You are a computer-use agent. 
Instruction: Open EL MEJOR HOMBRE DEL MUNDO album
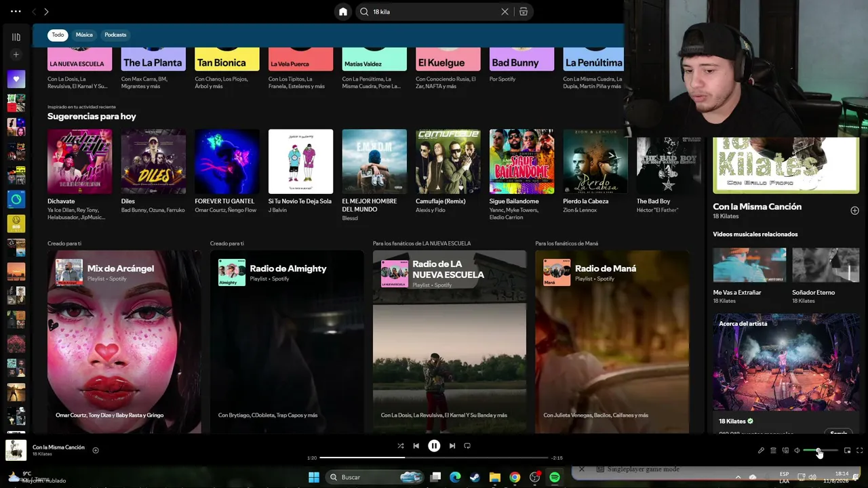374,175
